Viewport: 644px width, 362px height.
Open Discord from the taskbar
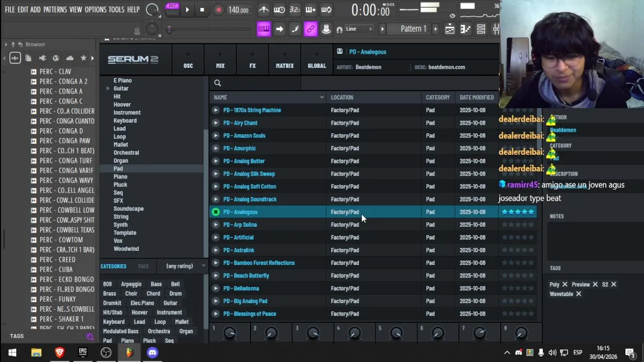click(x=152, y=352)
